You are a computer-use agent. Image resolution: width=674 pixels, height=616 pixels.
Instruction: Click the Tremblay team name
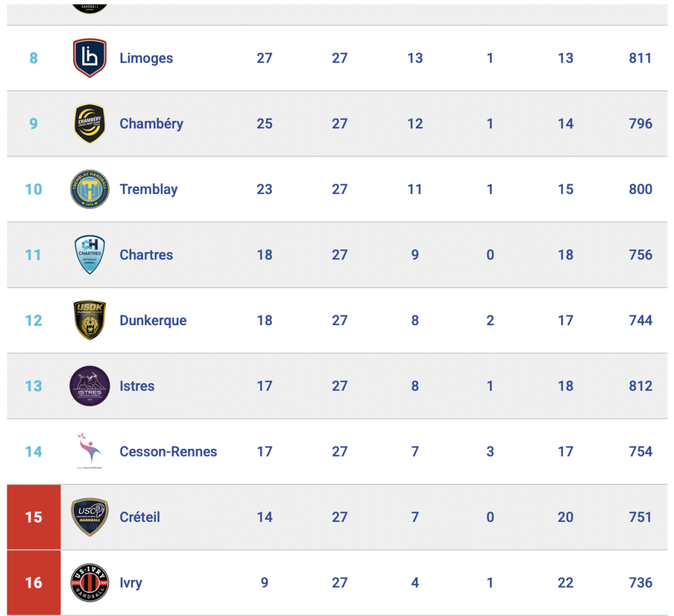(149, 190)
